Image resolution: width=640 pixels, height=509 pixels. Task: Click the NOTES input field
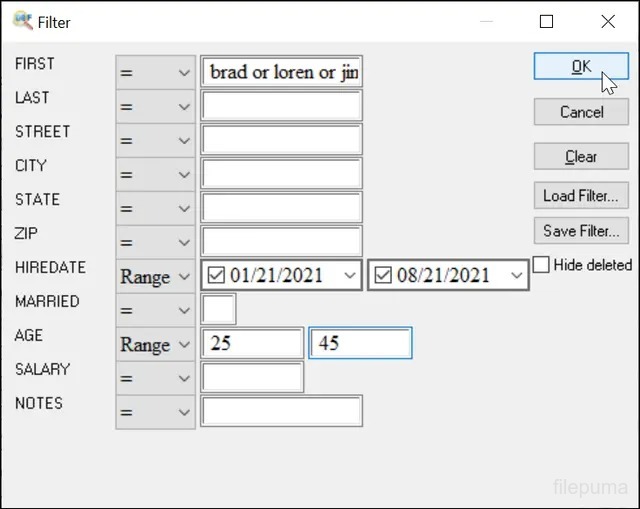281,412
